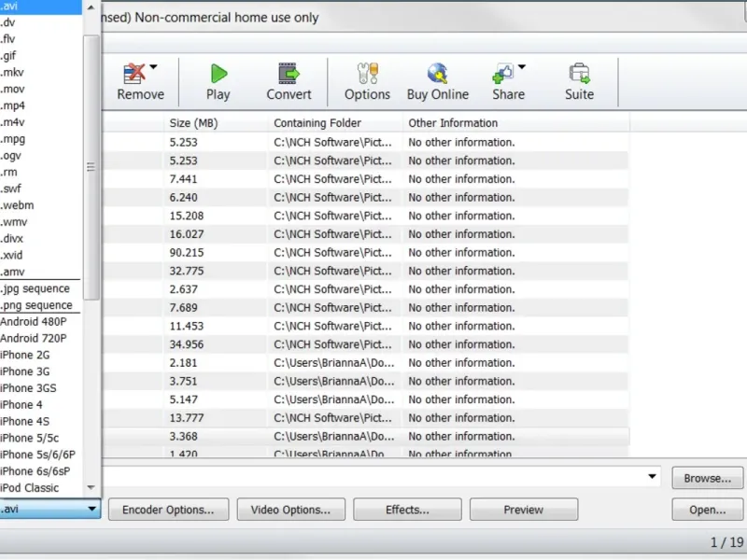Screen dimensions: 747x560
Task: Open Video Options... dialog
Action: [290, 510]
